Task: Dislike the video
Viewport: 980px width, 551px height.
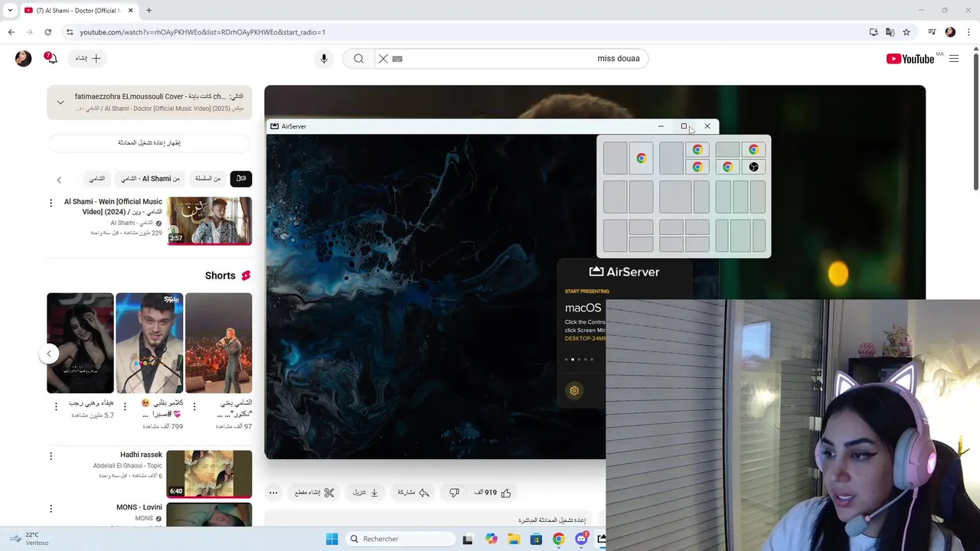Action: 454,493
